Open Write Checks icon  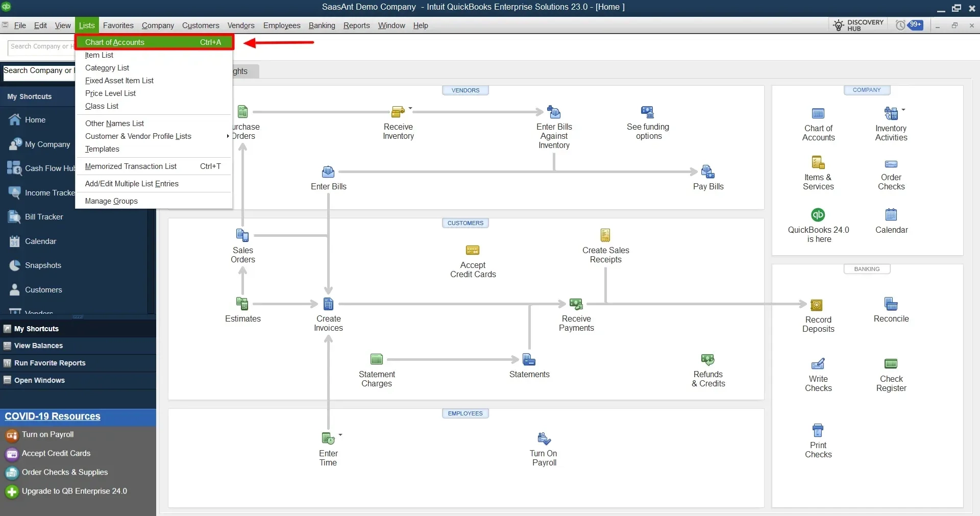coord(818,363)
